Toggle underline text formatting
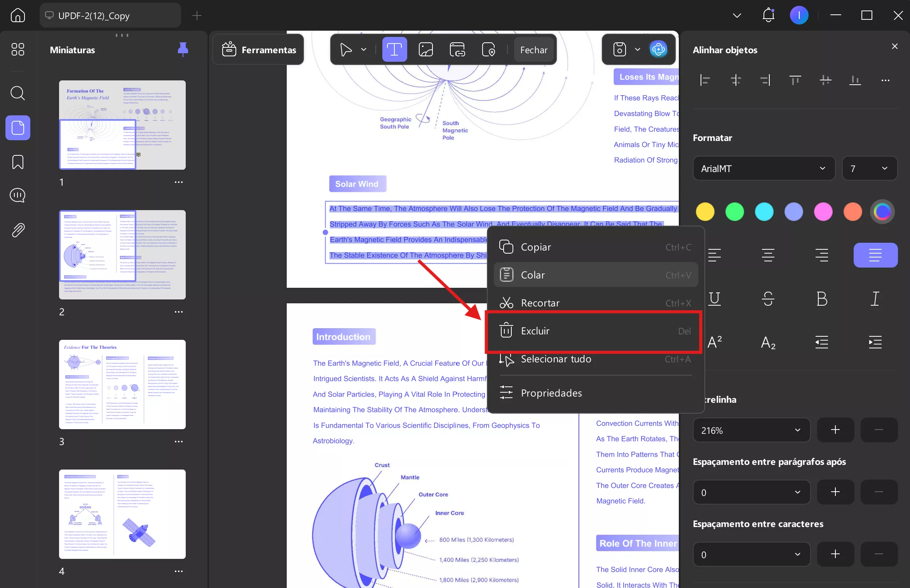 click(714, 299)
